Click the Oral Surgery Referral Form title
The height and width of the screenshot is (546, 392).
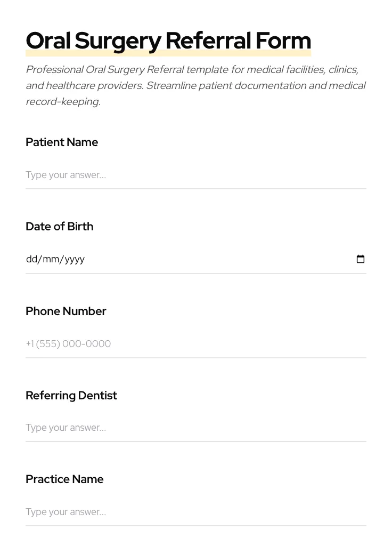pos(168,40)
